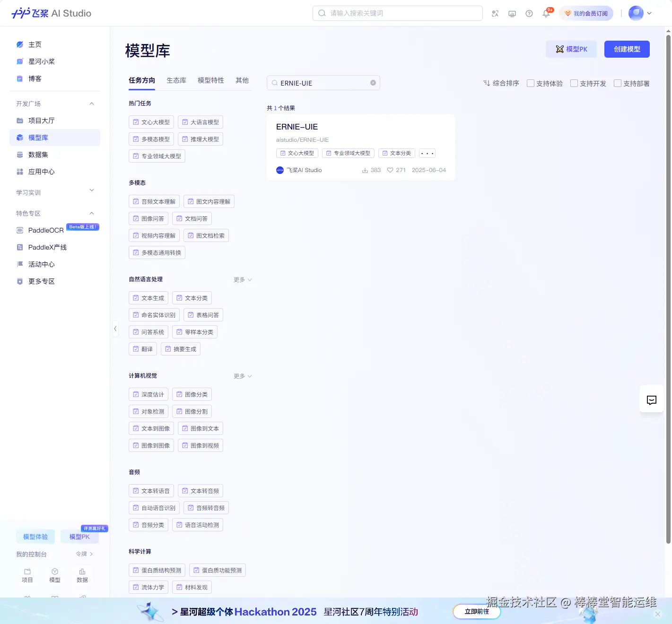Viewport: 672px width, 624px height.
Task: Switch to 生态库 tab
Action: click(x=176, y=80)
